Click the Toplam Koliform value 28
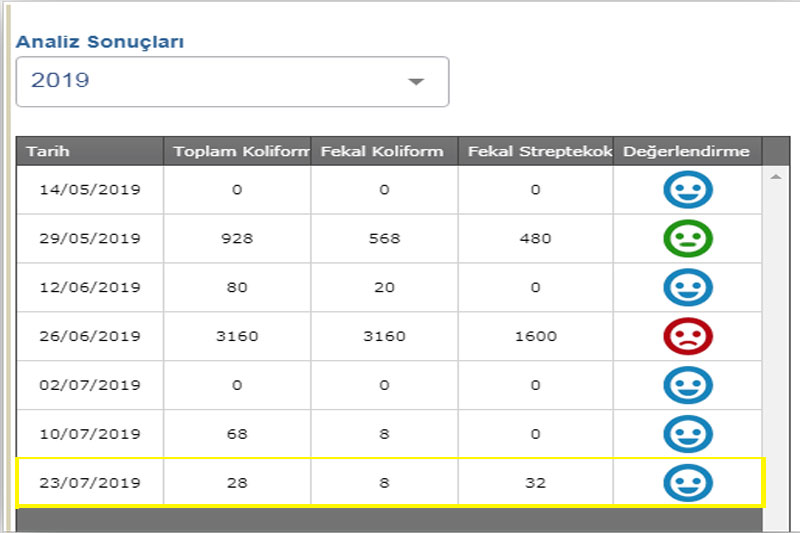 point(237,483)
